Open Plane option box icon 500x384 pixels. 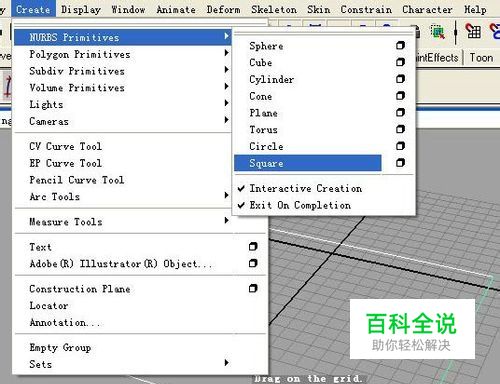(x=400, y=113)
